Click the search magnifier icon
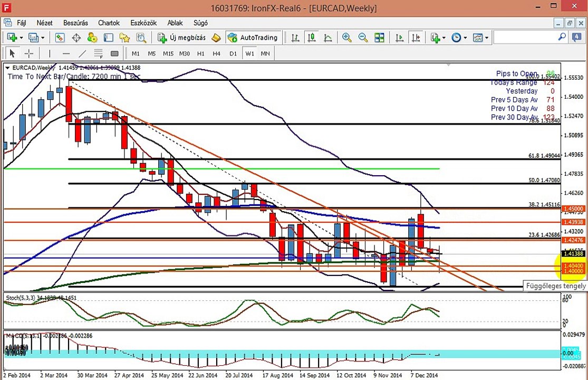Screen dimensions: 588x380 [562, 37]
